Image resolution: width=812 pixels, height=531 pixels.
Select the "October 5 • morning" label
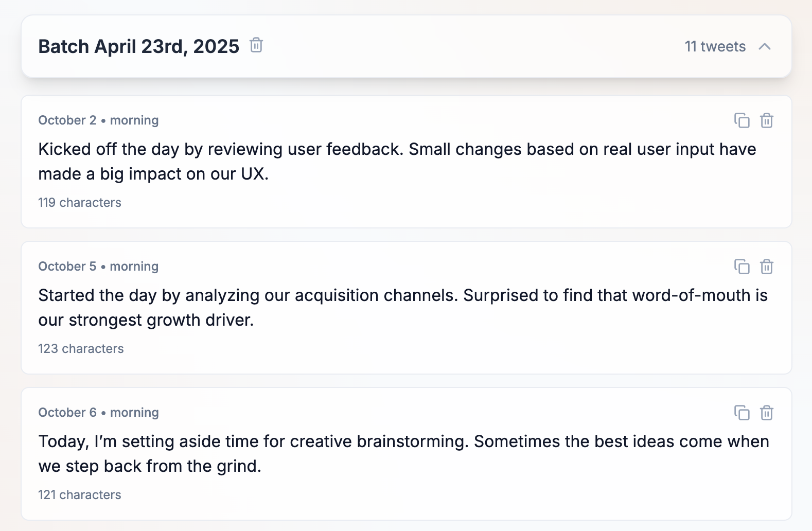click(98, 267)
